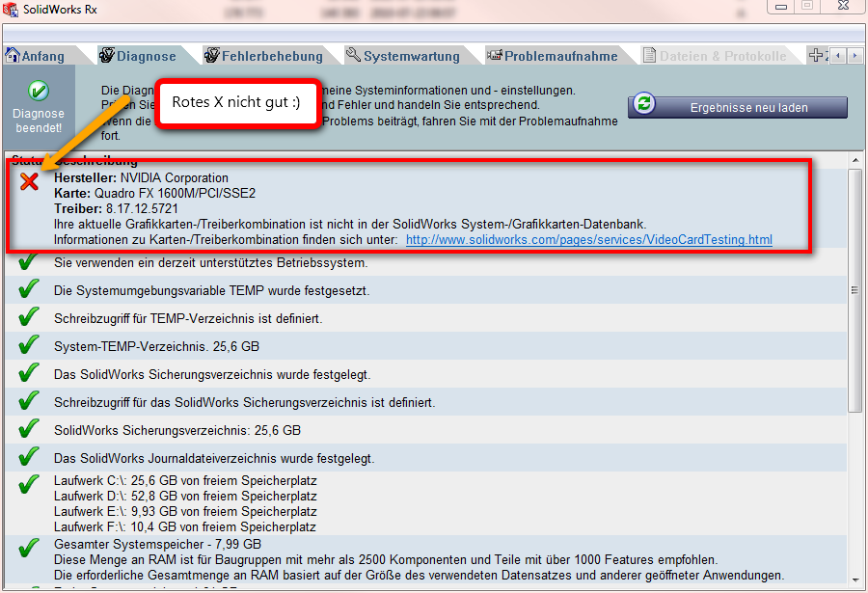Screen dimensions: 868x593
Task: Click checkmark beside Schreibzugriff TEMP-Verzeichnis row
Action: coord(29,316)
